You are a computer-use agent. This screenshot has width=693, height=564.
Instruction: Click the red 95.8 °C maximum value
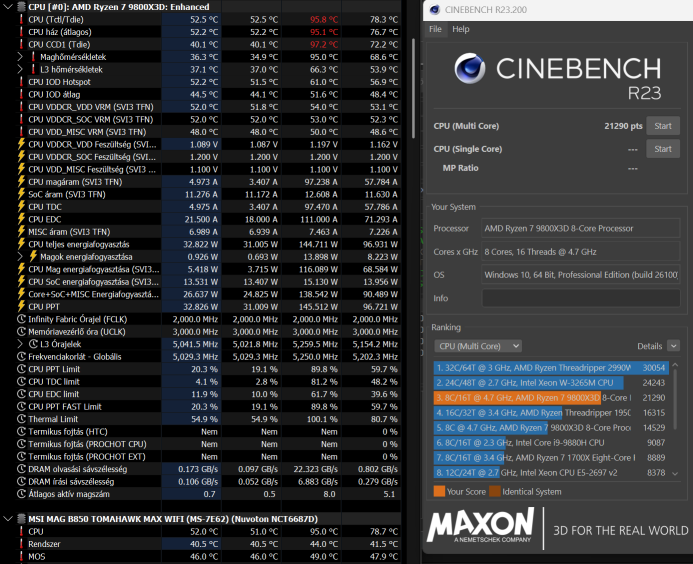[x=324, y=19]
